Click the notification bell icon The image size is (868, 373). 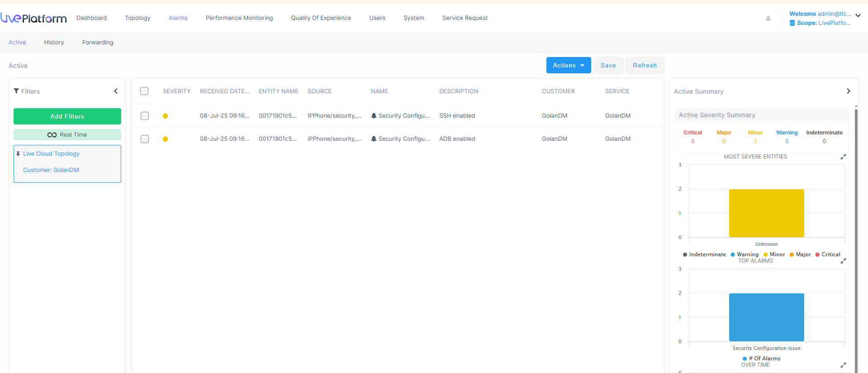pyautogui.click(x=768, y=19)
